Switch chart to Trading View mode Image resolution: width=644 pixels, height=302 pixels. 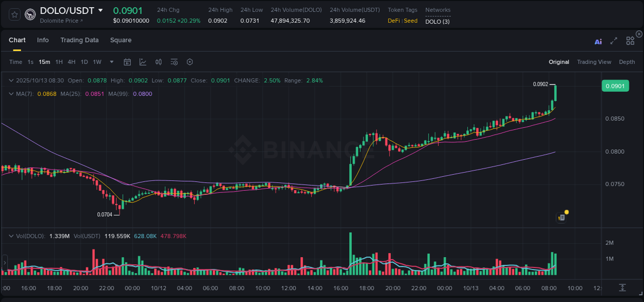(x=594, y=62)
